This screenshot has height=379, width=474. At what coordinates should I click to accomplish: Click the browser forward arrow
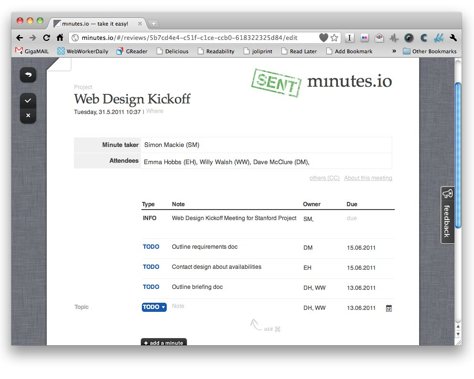coord(32,38)
